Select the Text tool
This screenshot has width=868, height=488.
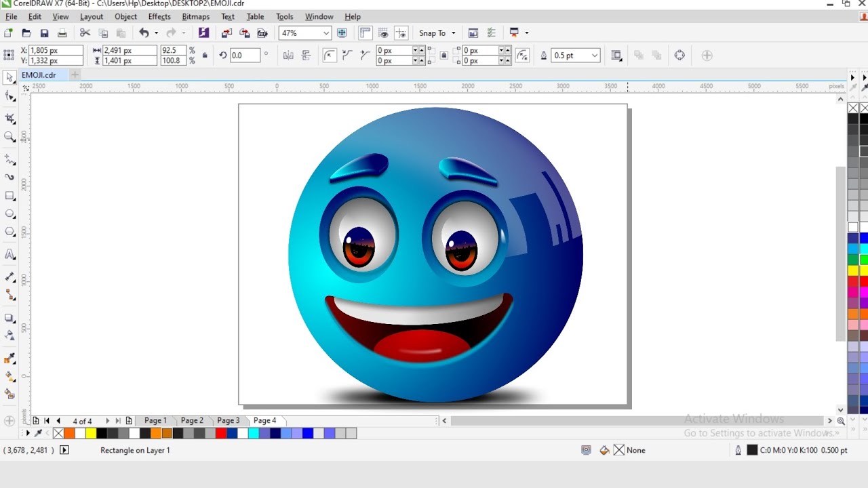(x=9, y=254)
